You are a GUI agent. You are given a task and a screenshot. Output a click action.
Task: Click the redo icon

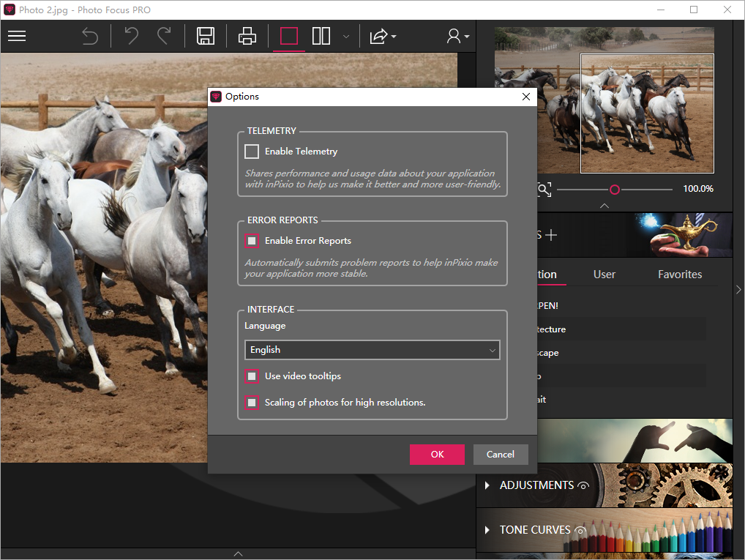pyautogui.click(x=164, y=36)
